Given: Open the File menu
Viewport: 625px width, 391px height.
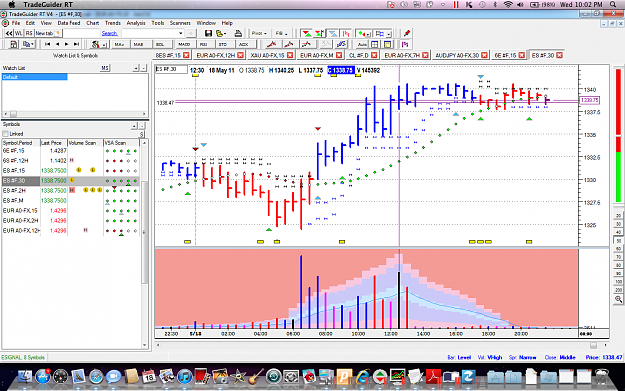Looking at the screenshot, I should tap(16, 23).
